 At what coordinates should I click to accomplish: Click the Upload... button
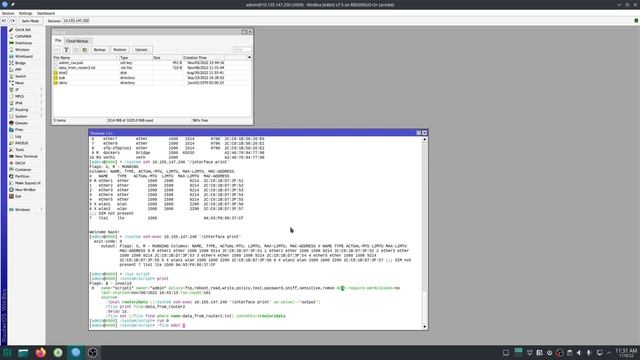142,50
